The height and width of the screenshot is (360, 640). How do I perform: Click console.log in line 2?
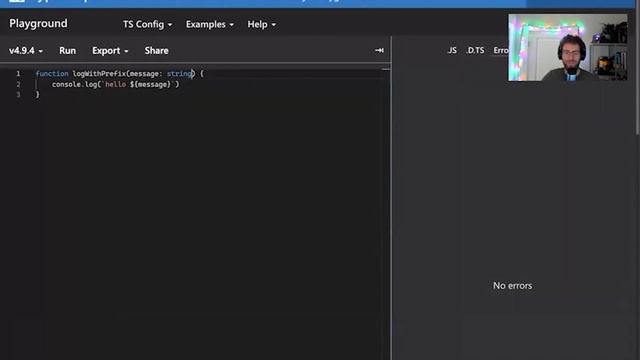(74, 84)
